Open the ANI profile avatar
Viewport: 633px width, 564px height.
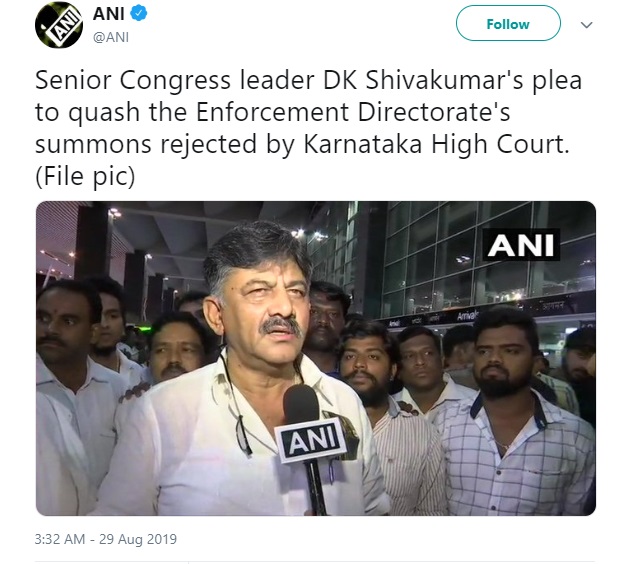[x=59, y=25]
